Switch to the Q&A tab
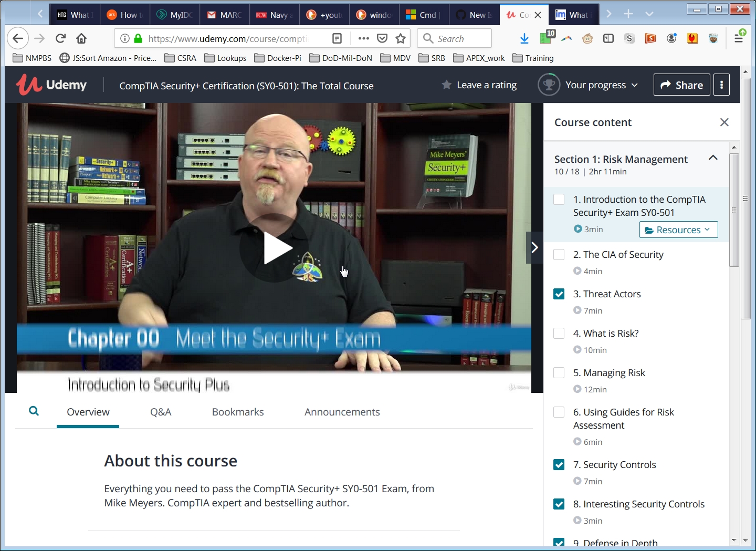The height and width of the screenshot is (551, 756). click(x=161, y=412)
